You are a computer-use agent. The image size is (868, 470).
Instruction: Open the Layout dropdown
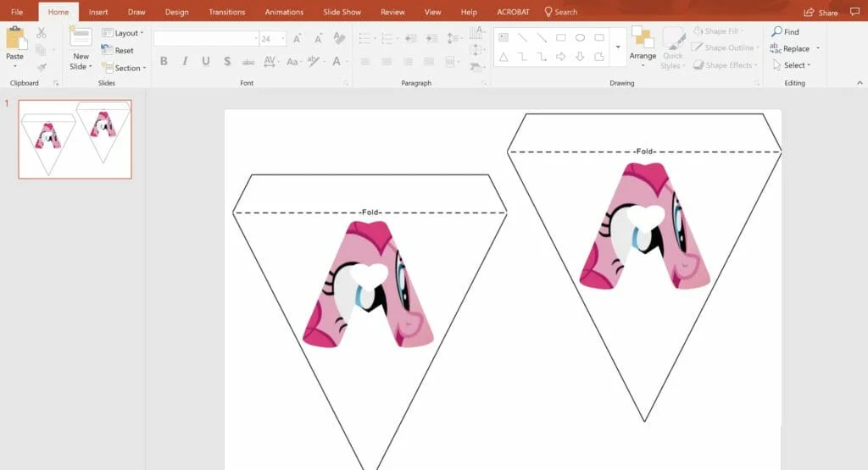(x=123, y=33)
